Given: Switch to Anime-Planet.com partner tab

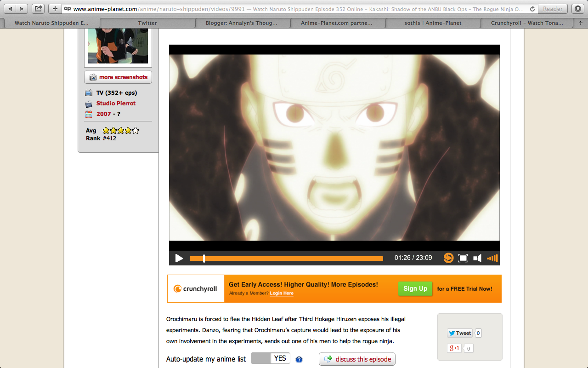Looking at the screenshot, I should tap(337, 23).
